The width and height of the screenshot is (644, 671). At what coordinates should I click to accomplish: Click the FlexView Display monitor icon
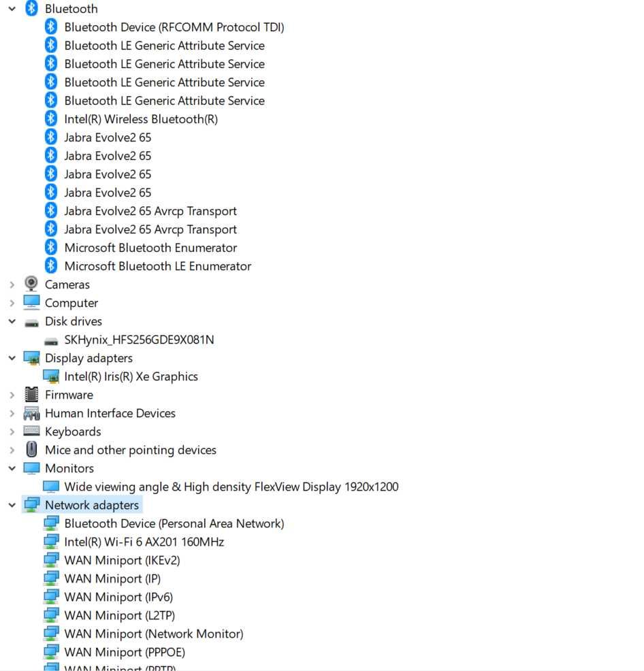tap(51, 487)
